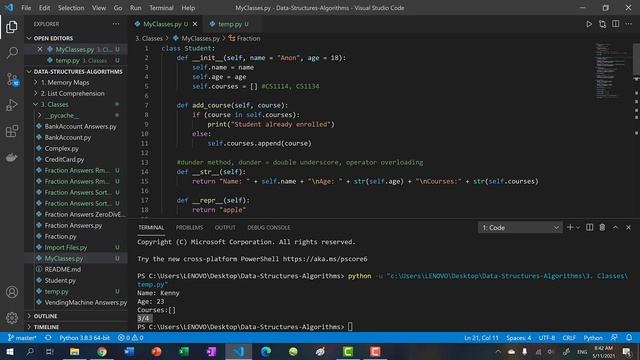Change encoding via UTF-8 status item
This screenshot has width=640, height=360.
pyautogui.click(x=547, y=338)
